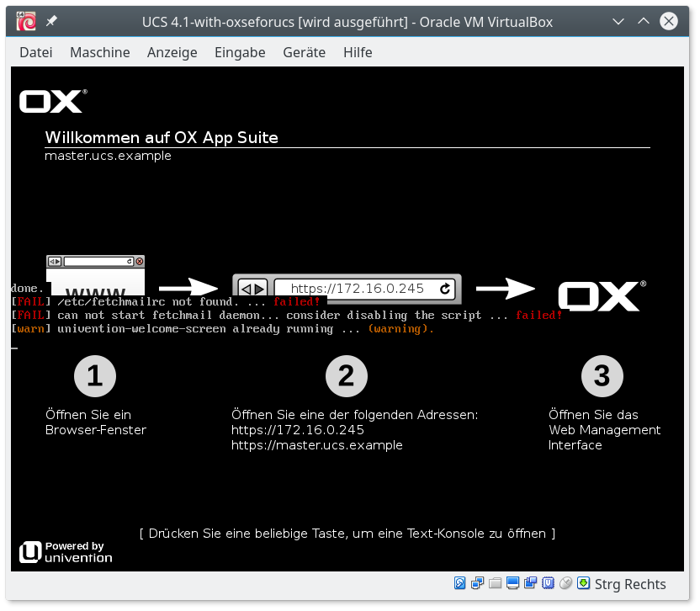Click the mouse integration status icon

click(x=565, y=583)
